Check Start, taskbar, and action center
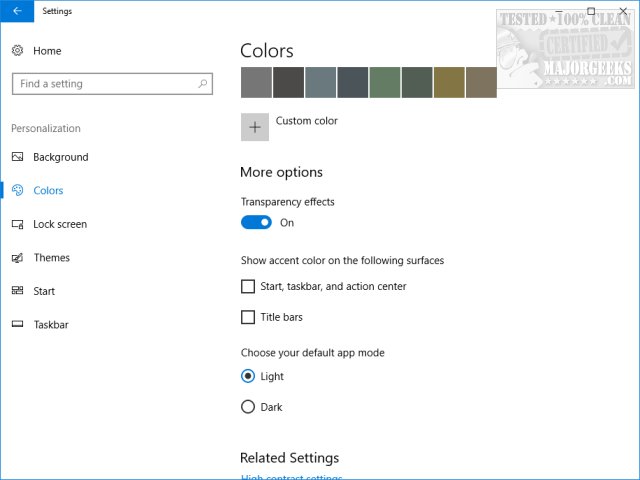 (248, 287)
